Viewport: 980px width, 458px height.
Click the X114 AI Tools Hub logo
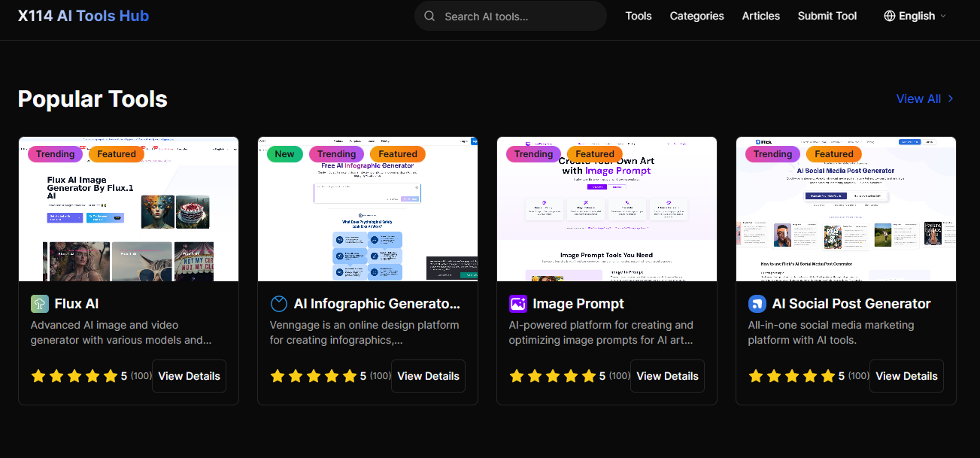coord(83,16)
